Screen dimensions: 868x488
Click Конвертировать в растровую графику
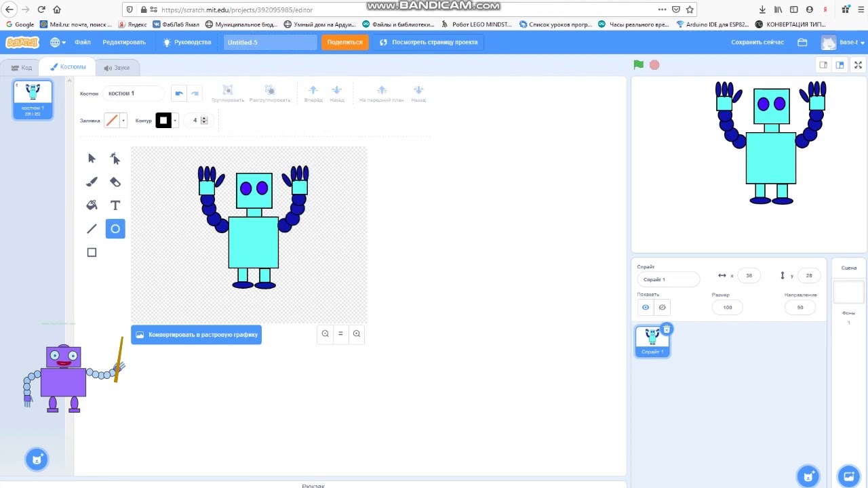click(196, 335)
